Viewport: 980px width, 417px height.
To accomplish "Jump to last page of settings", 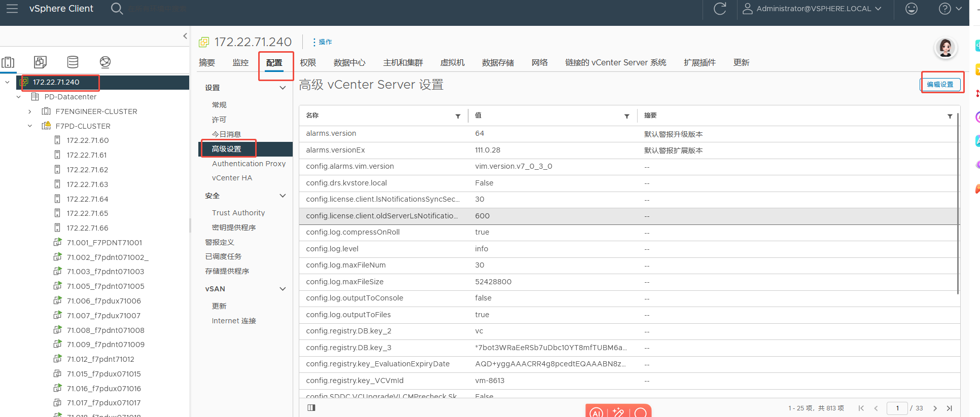I will [949, 408].
